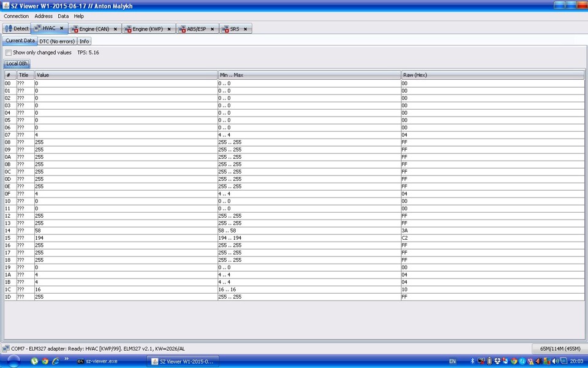Sort by the Title column header

click(x=26, y=75)
